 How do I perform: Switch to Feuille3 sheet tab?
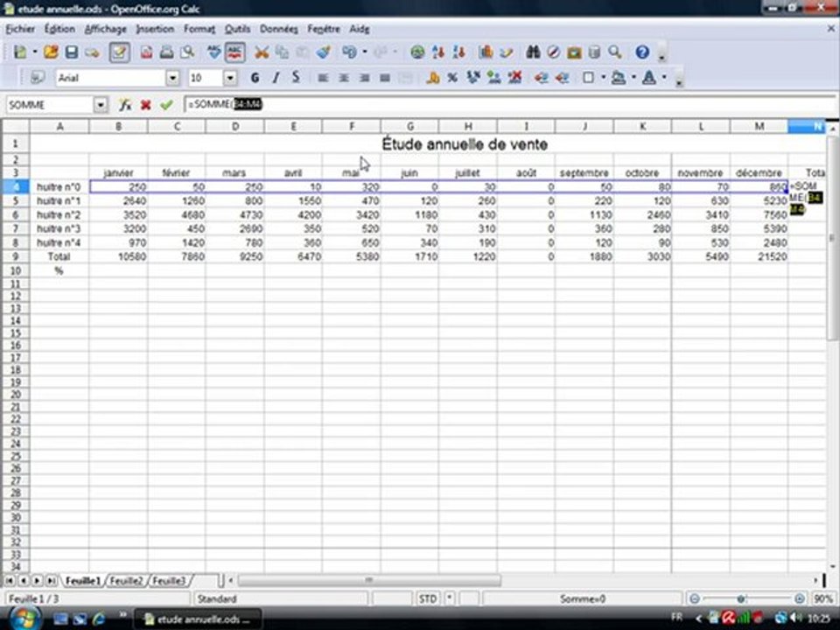[x=169, y=581]
